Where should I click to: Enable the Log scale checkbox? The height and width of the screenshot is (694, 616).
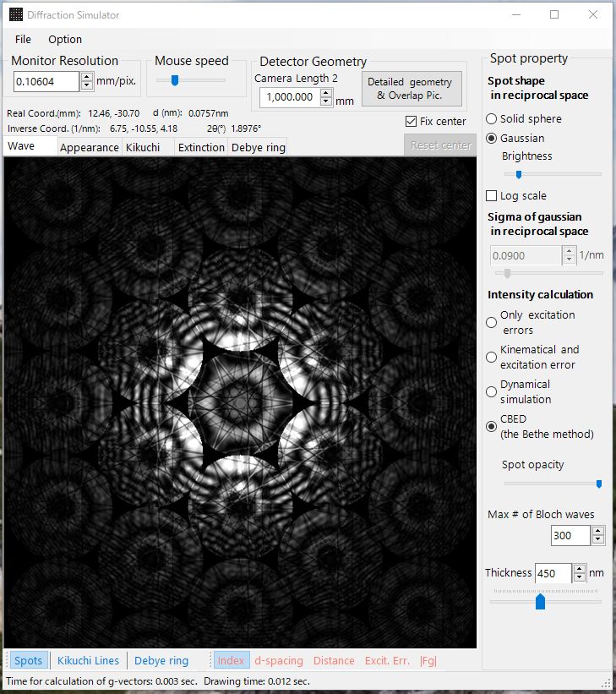491,195
